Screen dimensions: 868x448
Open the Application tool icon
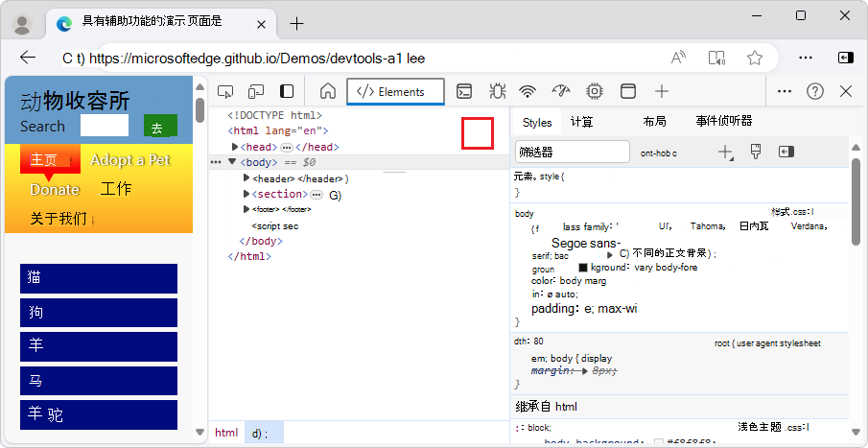pos(628,92)
